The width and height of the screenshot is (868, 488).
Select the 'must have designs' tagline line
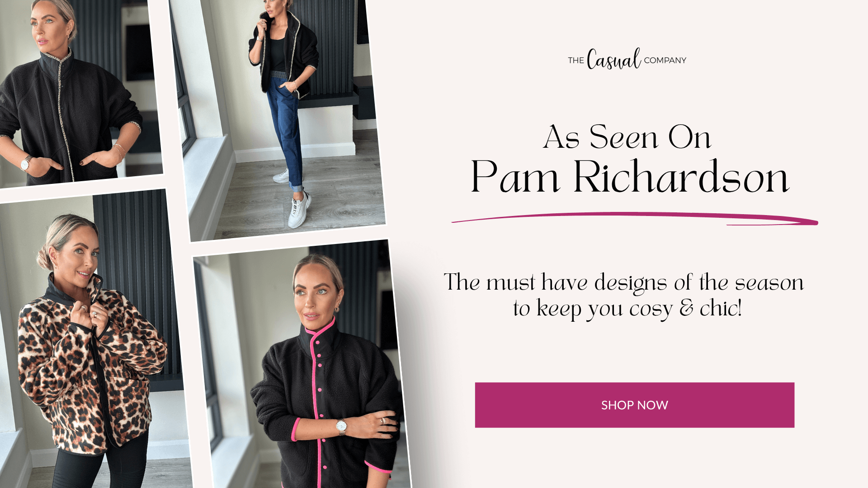[x=624, y=283]
